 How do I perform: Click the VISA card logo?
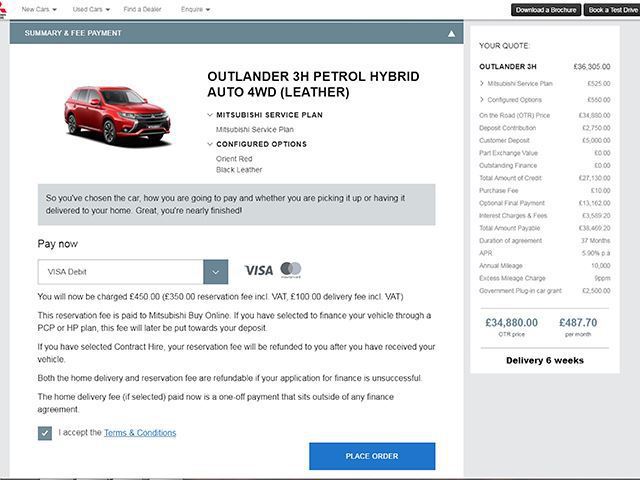259,271
